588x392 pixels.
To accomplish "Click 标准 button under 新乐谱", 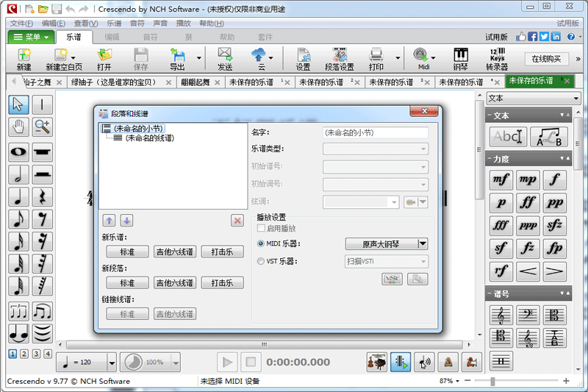I will coord(127,252).
